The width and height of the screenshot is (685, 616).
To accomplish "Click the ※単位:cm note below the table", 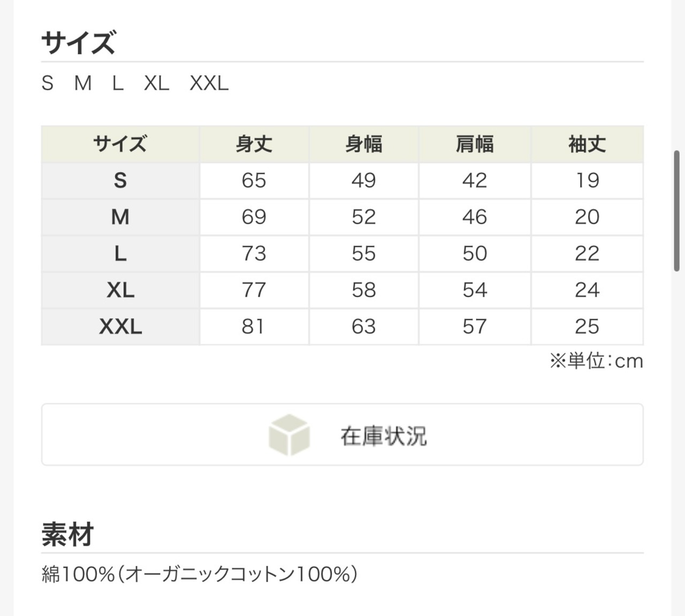I will click(x=596, y=361).
